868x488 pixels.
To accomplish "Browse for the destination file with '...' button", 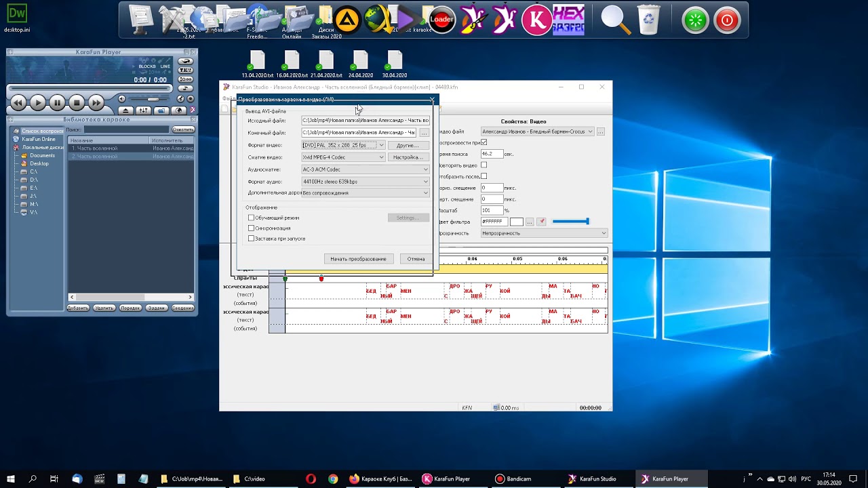I will (x=425, y=133).
